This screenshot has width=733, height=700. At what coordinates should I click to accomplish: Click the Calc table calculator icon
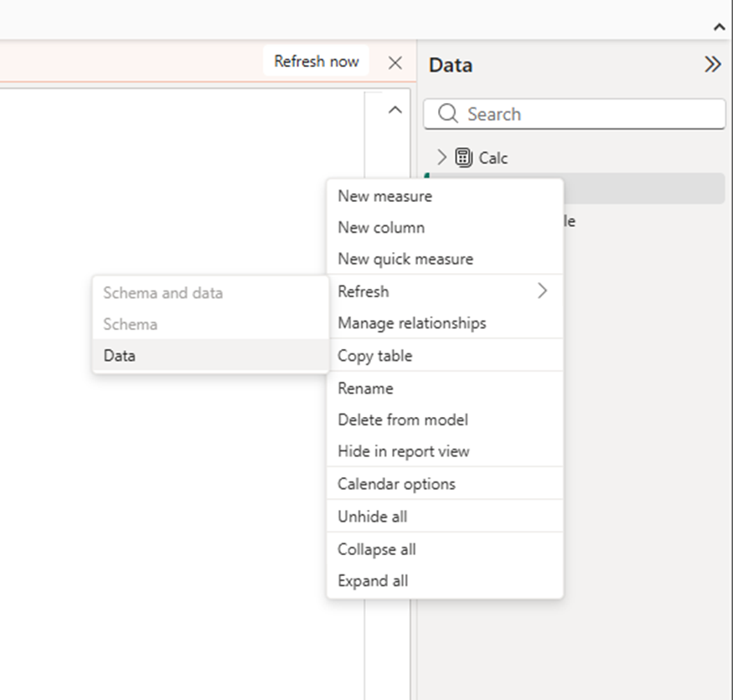463,157
